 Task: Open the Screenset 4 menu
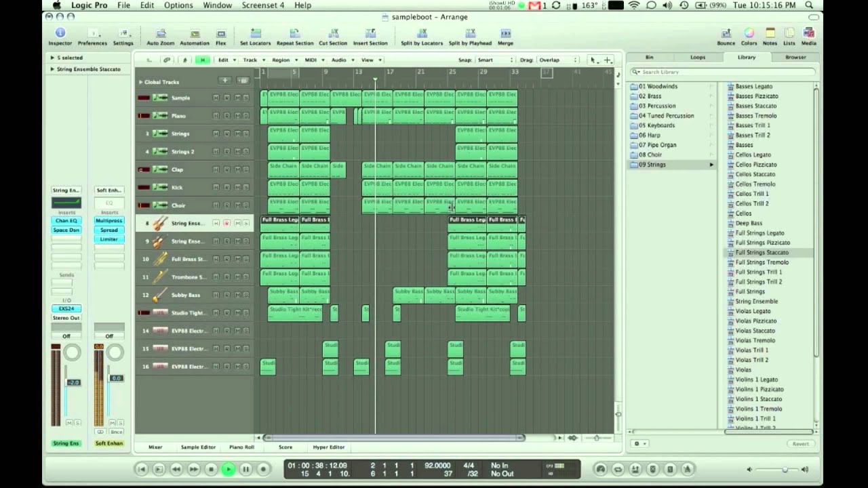click(x=262, y=5)
